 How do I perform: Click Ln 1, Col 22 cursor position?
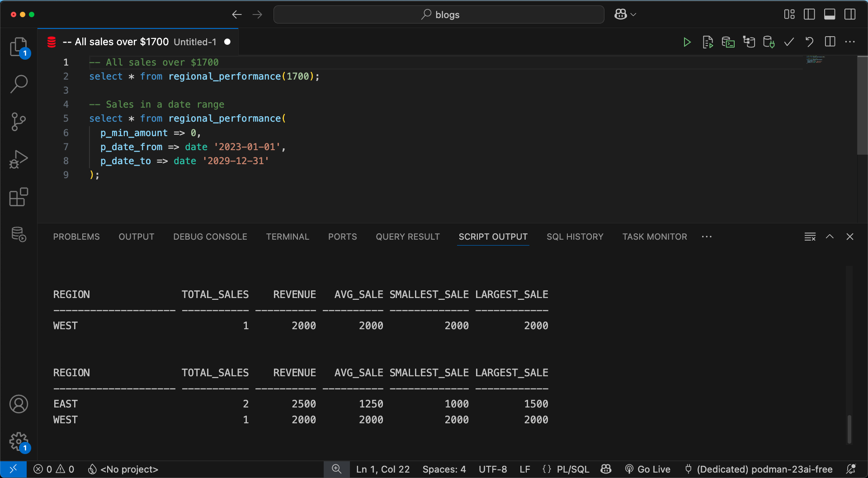(383, 469)
